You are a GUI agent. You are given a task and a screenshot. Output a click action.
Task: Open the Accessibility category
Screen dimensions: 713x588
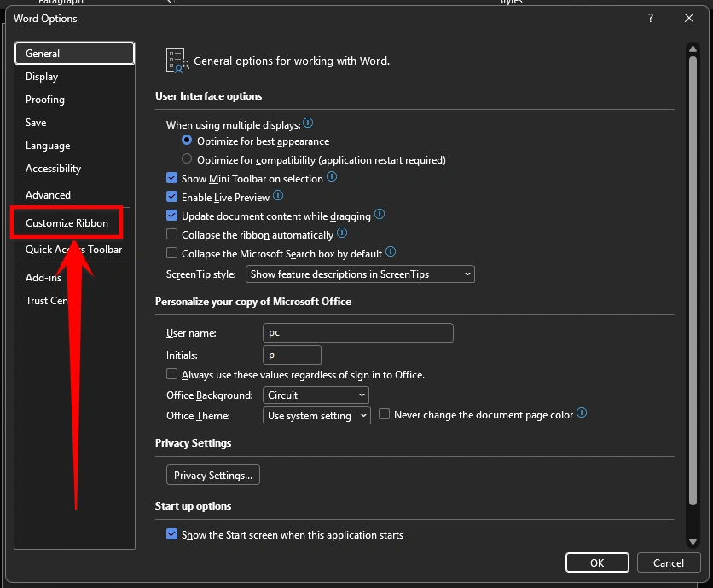[x=74, y=169]
